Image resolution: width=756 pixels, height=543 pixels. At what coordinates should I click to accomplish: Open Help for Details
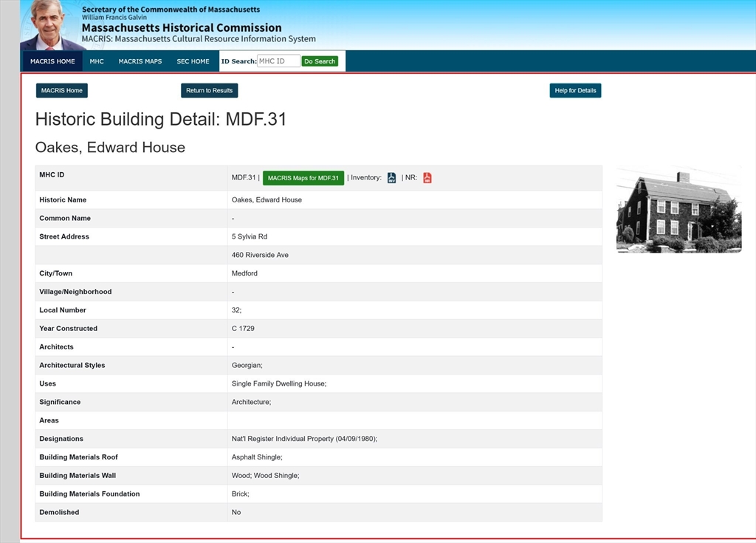(x=575, y=91)
